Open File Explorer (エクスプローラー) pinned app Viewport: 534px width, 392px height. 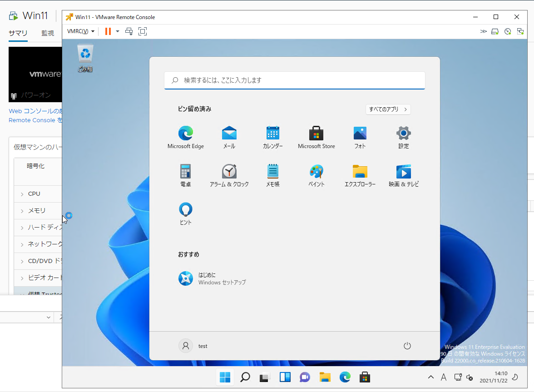point(360,175)
